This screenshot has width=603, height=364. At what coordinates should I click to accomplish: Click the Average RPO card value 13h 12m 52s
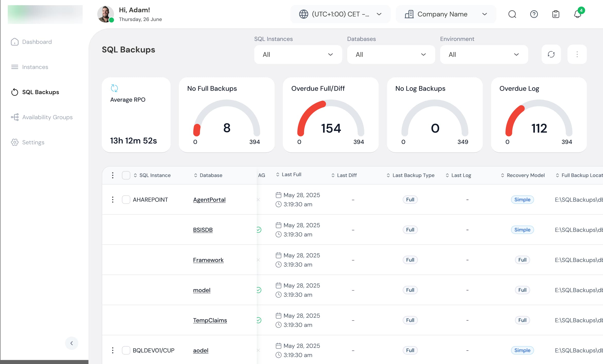coord(134,141)
